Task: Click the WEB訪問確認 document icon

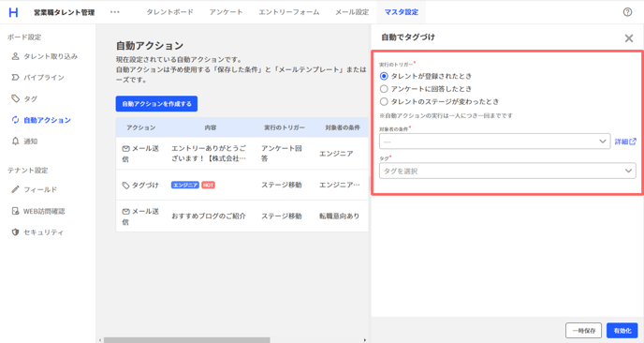Action: [x=15, y=211]
